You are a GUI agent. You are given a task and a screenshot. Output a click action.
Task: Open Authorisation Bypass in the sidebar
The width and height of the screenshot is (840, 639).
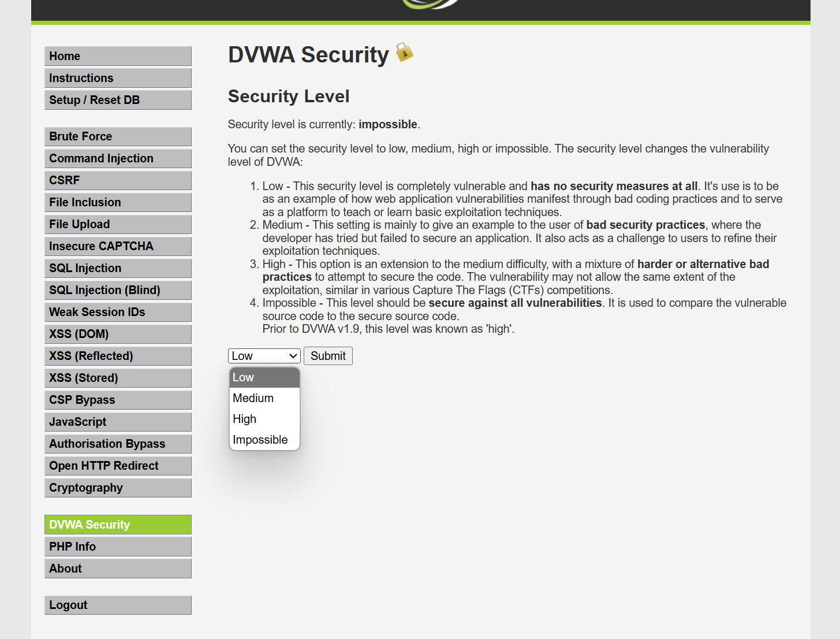click(x=118, y=444)
